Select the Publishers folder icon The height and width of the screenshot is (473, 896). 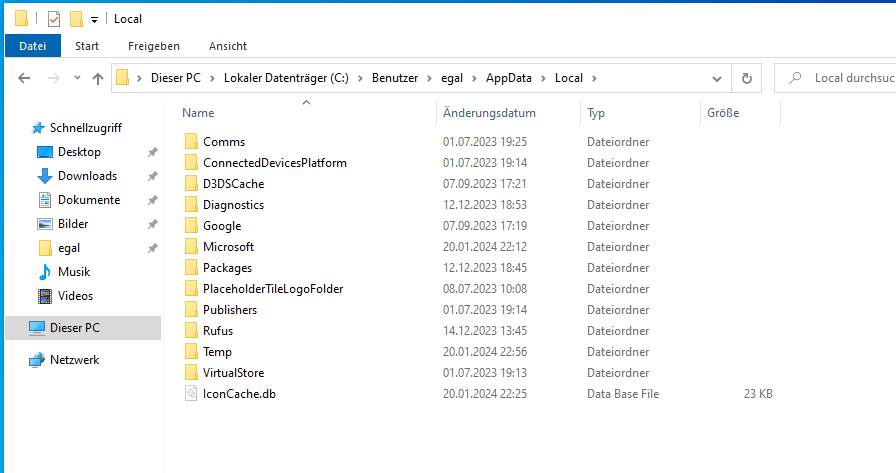(191, 310)
